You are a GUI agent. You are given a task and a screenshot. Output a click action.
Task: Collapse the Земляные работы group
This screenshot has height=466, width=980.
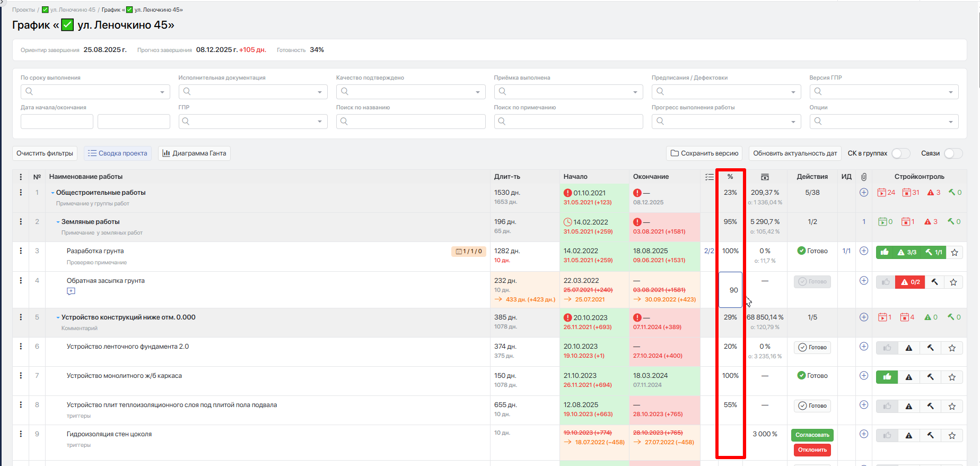point(58,222)
